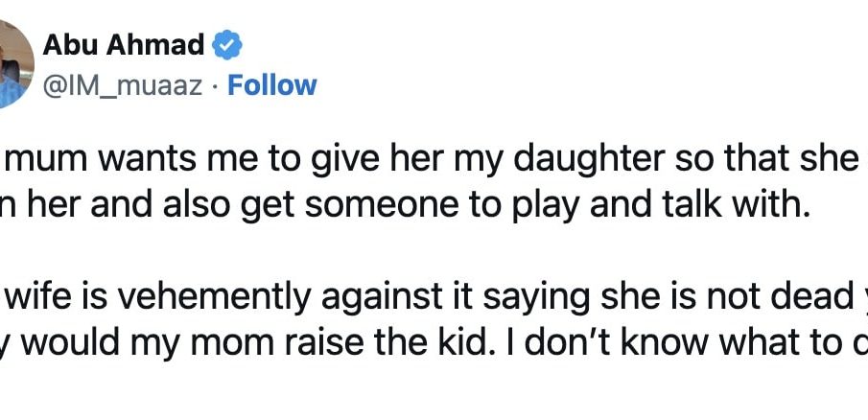
Task: Click the blue verified badge icon
Action: [227, 46]
